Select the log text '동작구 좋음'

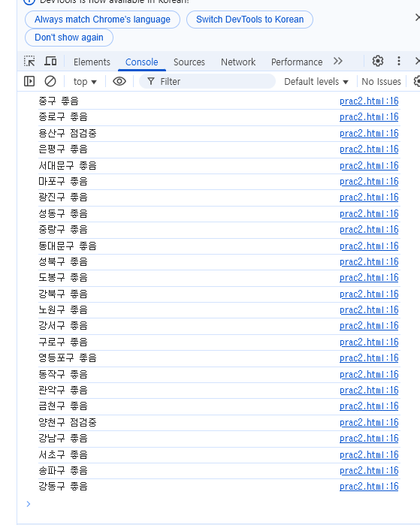[63, 374]
